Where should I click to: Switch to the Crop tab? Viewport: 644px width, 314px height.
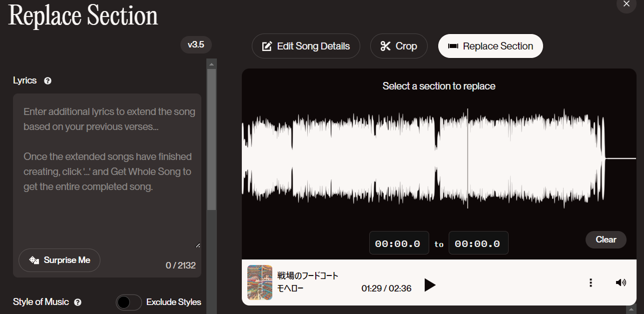[x=399, y=45]
